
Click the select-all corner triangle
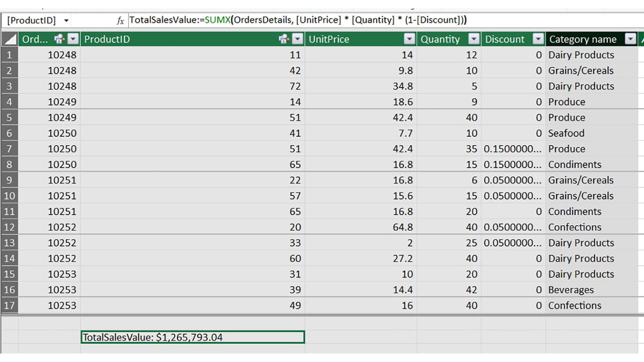tap(10, 39)
